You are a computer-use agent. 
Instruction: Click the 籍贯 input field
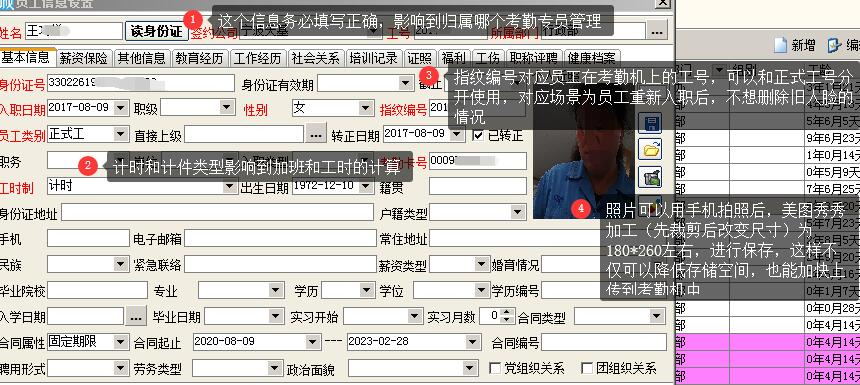coord(478,186)
